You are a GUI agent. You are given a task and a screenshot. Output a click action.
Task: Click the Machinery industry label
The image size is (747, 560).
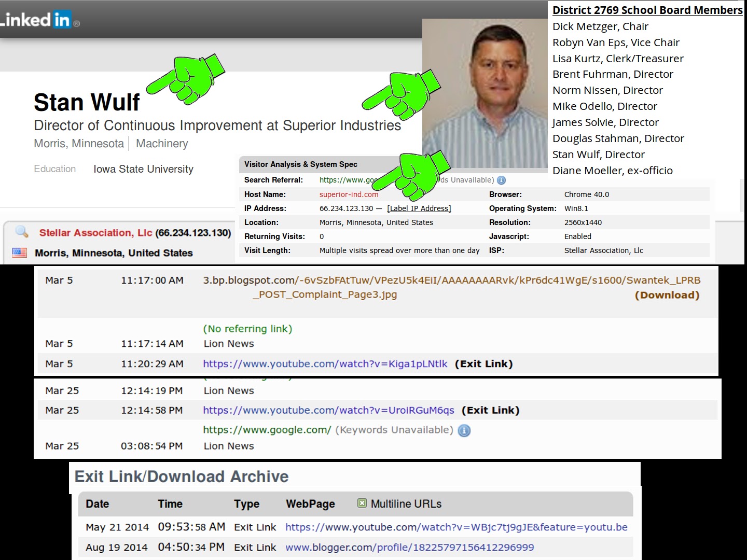162,144
